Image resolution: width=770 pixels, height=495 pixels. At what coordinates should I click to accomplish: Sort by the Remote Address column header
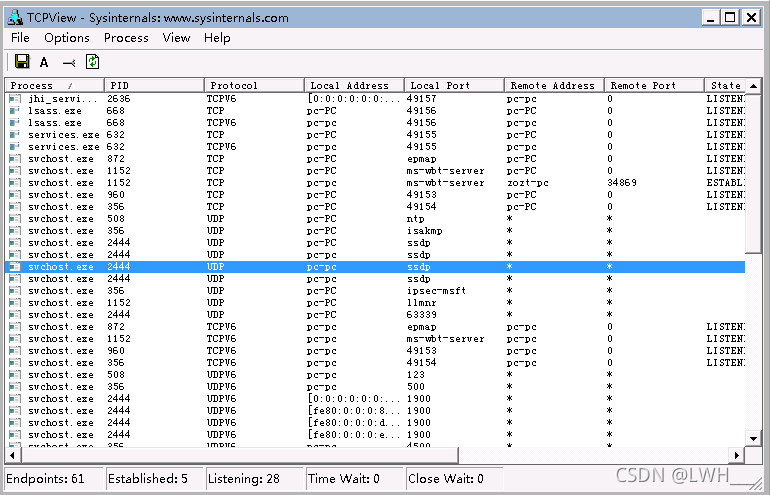554,85
